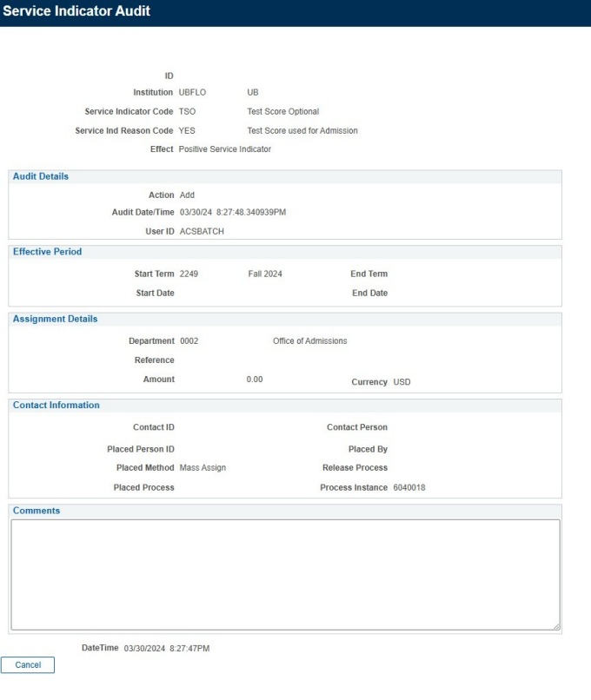Click the reason code YES

[x=187, y=131]
